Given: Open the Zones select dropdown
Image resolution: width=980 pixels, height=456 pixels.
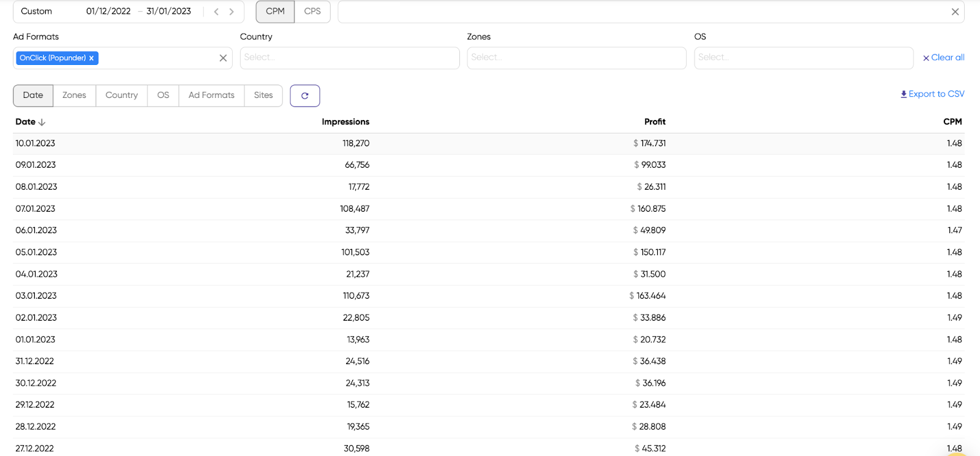Looking at the screenshot, I should (x=576, y=58).
